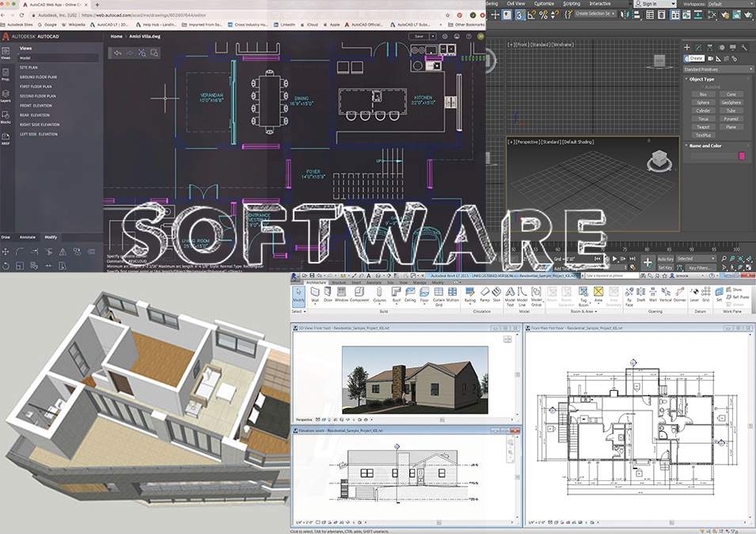Toggle Show in the Work Plane panel

(735, 290)
